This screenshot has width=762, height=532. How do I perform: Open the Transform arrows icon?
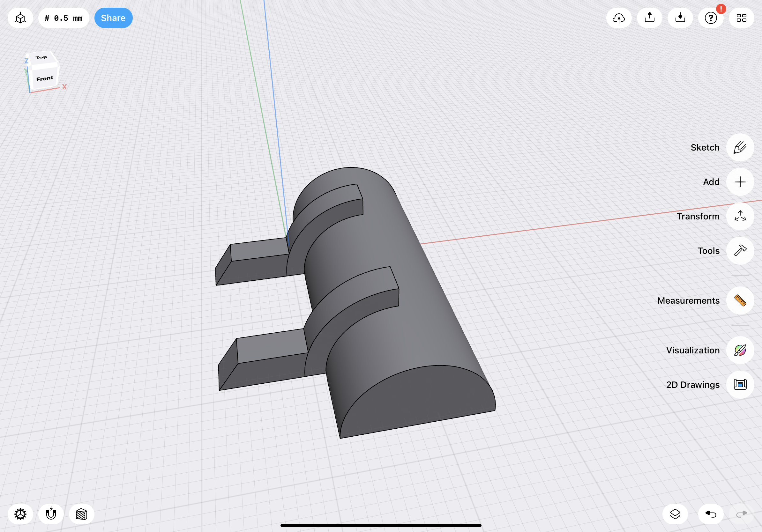coord(740,216)
